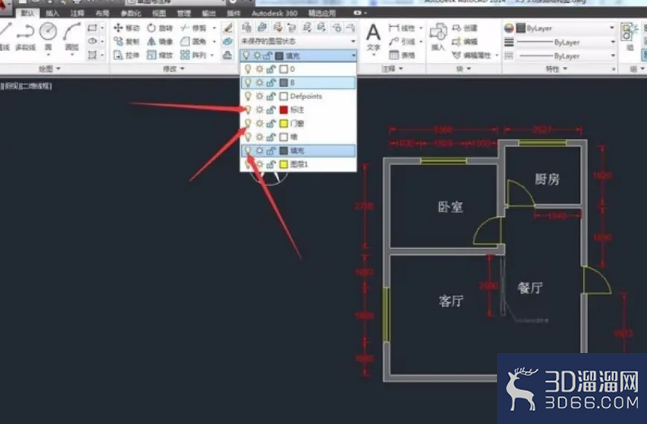
Task: Click the 卧室 room label in drawing
Action: 450,207
